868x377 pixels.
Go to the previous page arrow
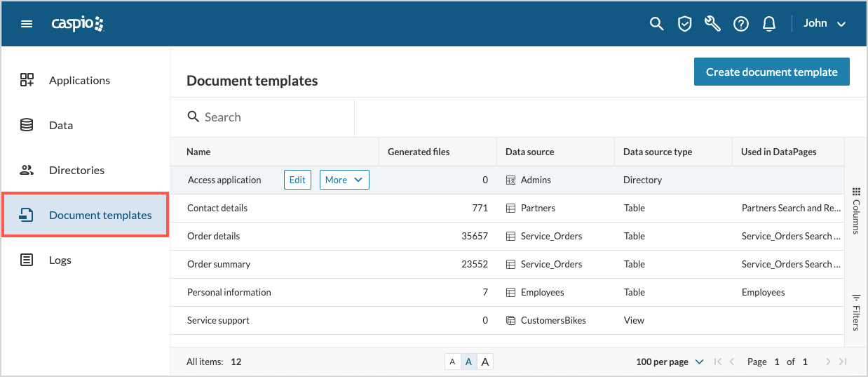[x=732, y=362]
